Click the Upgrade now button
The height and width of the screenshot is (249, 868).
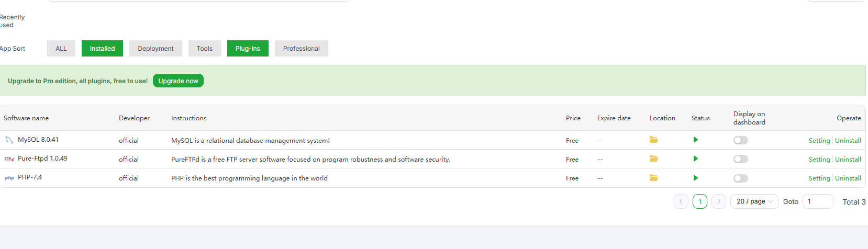coord(178,81)
